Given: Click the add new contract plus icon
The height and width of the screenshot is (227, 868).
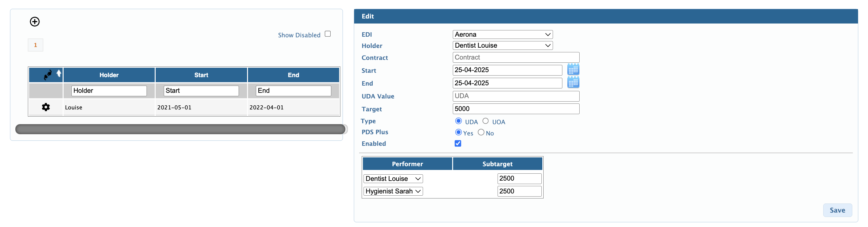Looking at the screenshot, I should click(x=35, y=22).
